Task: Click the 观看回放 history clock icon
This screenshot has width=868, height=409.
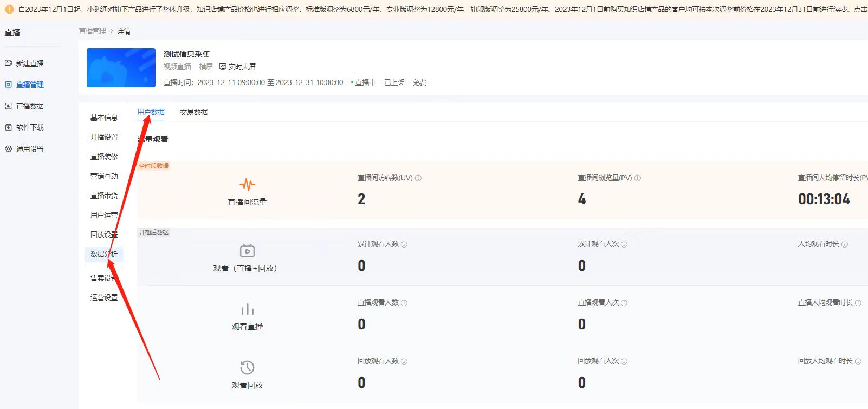Action: click(x=247, y=367)
